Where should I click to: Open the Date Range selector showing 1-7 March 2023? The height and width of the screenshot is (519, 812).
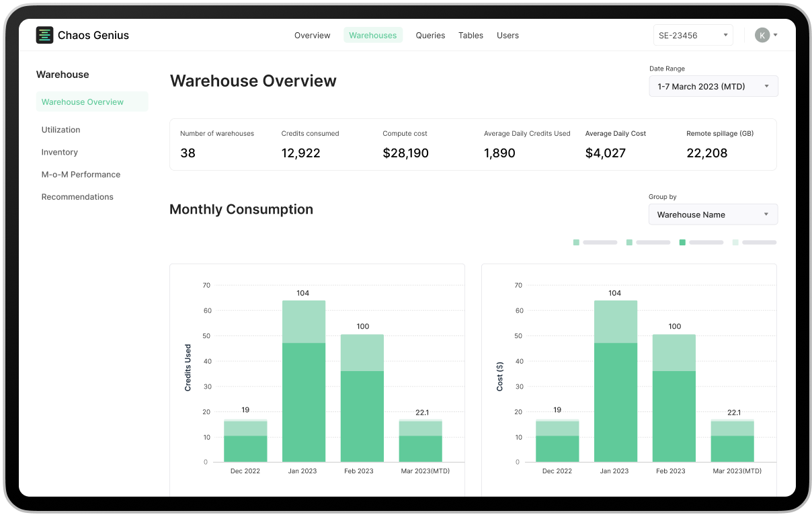(x=713, y=86)
